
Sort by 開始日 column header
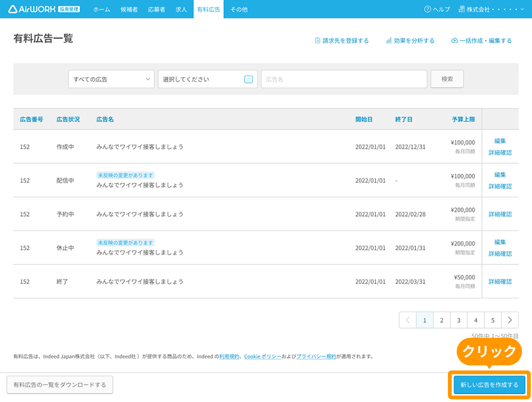pos(364,119)
